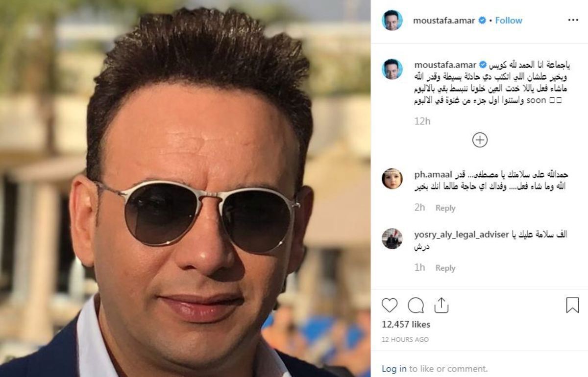Open yosry_aly_legal_adviser avatar

pos(392,238)
